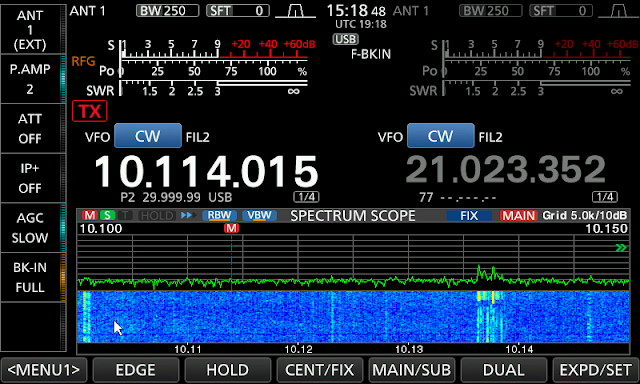This screenshot has width=640, height=384.
Task: Click the red M marker in scope header
Action: coord(89,215)
